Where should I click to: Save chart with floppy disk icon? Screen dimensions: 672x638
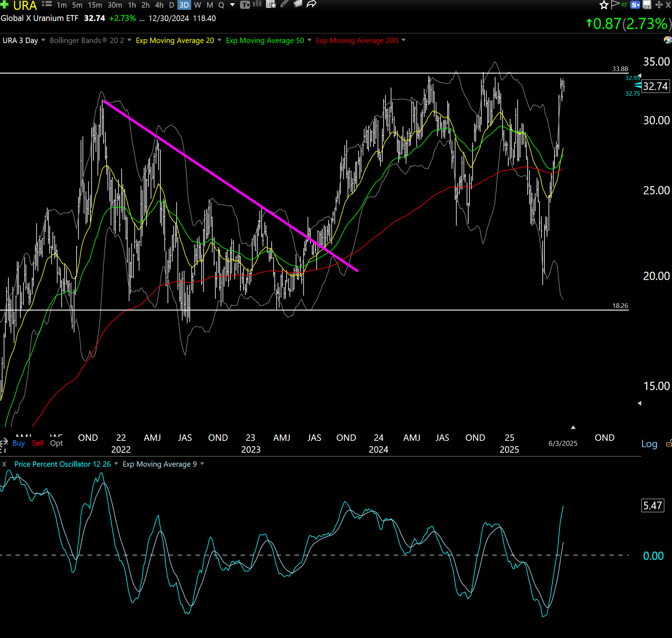[x=647, y=5]
